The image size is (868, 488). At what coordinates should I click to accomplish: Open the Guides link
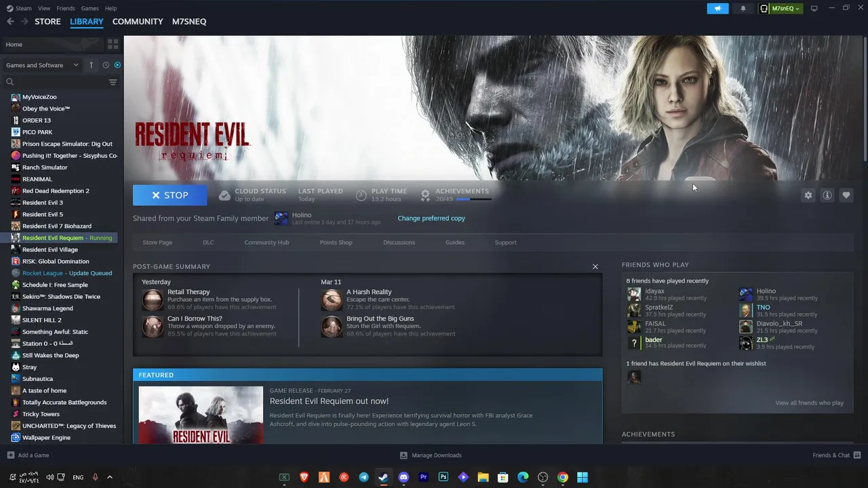pos(455,243)
